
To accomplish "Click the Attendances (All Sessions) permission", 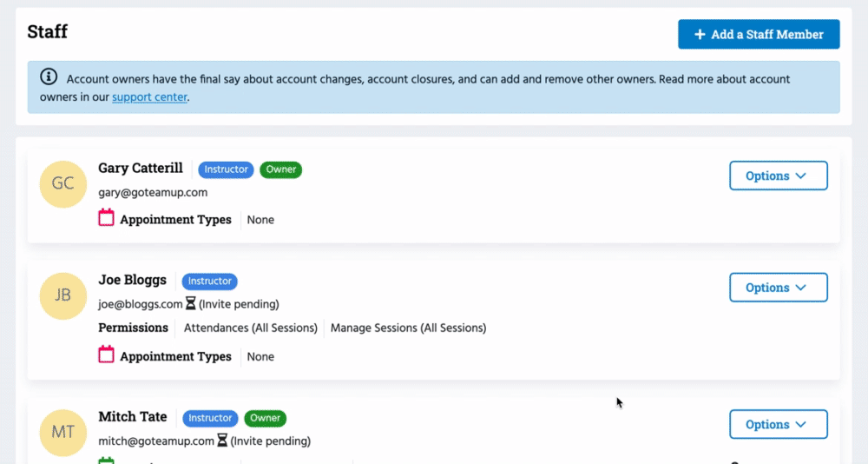I will tap(251, 328).
